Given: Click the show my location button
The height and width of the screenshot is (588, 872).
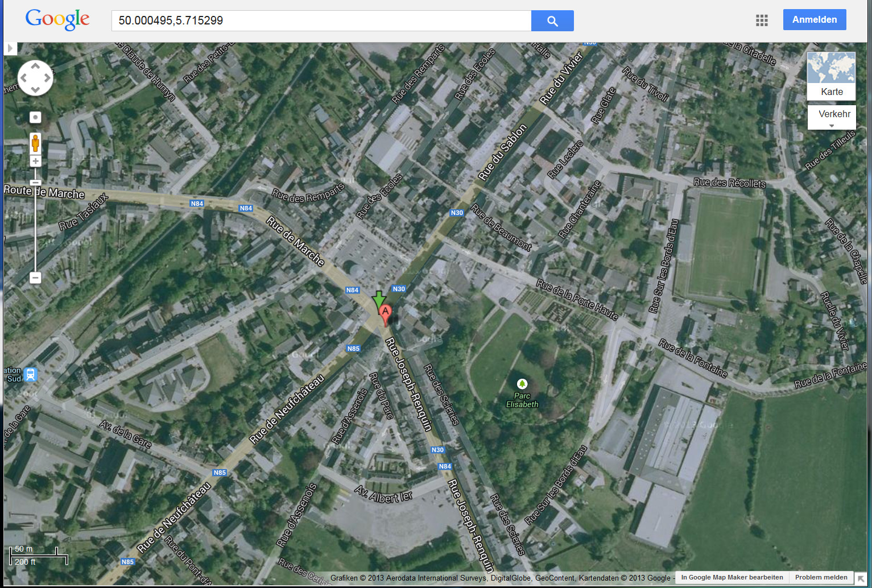Looking at the screenshot, I should 35,117.
